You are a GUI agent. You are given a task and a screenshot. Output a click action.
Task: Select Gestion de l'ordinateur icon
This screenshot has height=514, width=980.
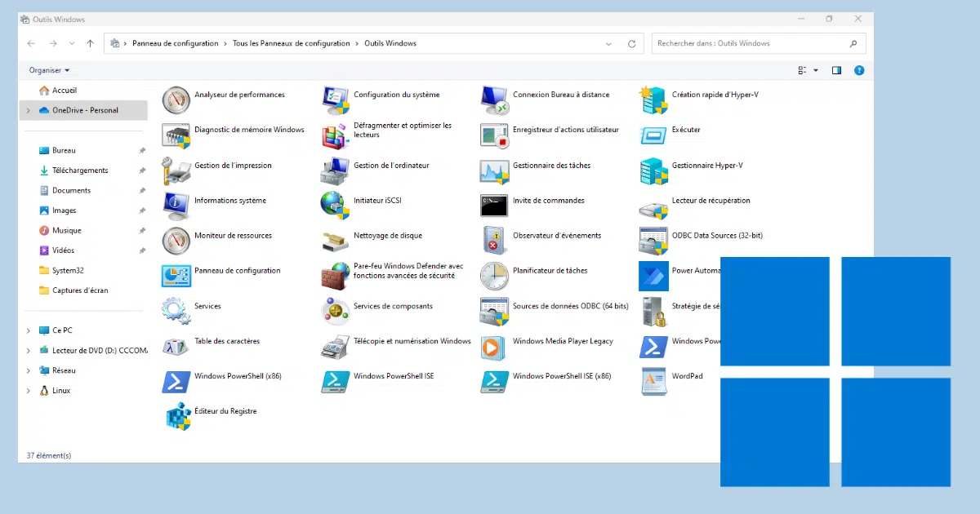335,170
